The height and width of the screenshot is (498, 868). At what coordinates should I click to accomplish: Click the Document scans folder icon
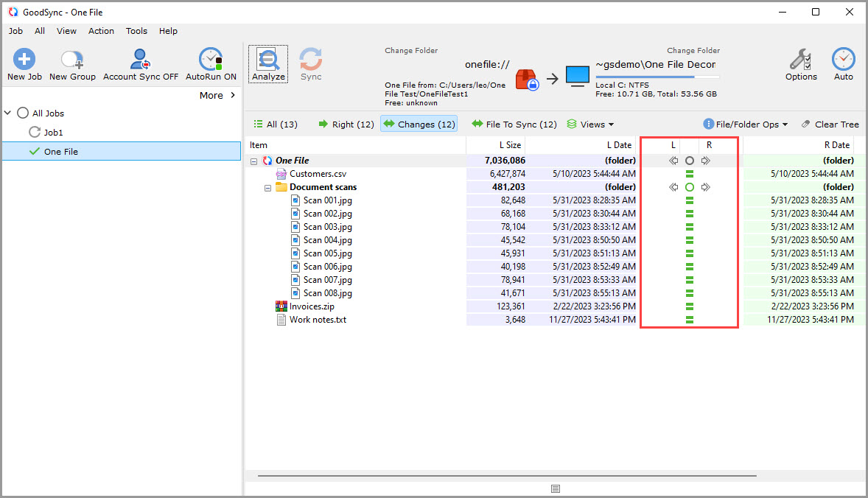(x=281, y=187)
